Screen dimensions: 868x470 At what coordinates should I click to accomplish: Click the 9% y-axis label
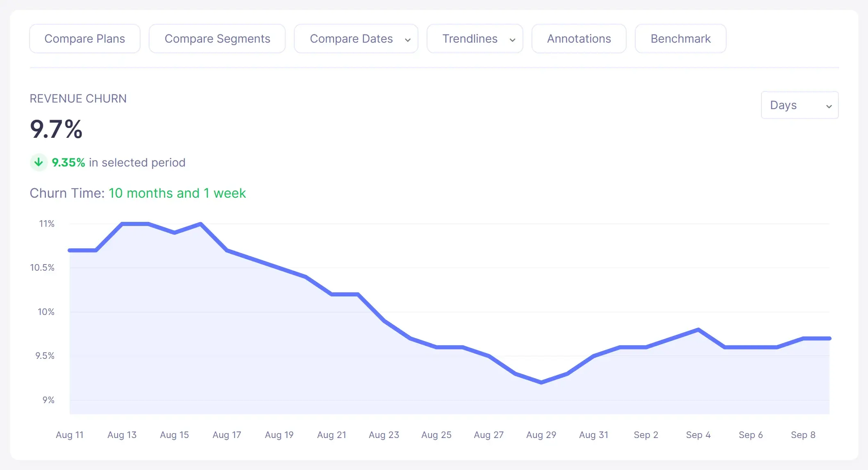tap(48, 400)
